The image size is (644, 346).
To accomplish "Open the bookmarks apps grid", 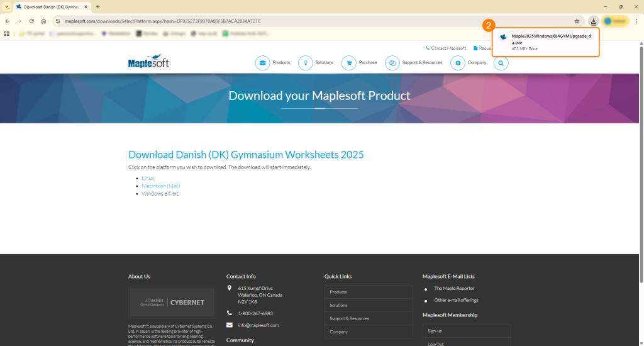I will pos(7,33).
